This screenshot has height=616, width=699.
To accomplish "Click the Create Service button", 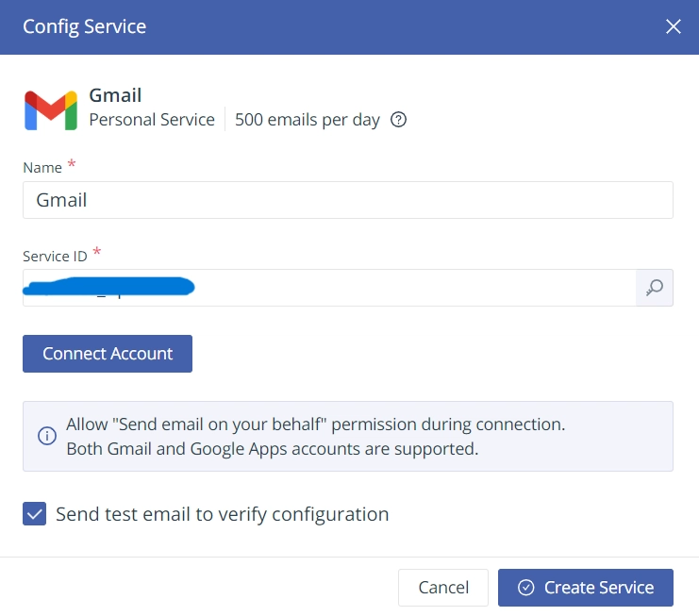I will 585,588.
